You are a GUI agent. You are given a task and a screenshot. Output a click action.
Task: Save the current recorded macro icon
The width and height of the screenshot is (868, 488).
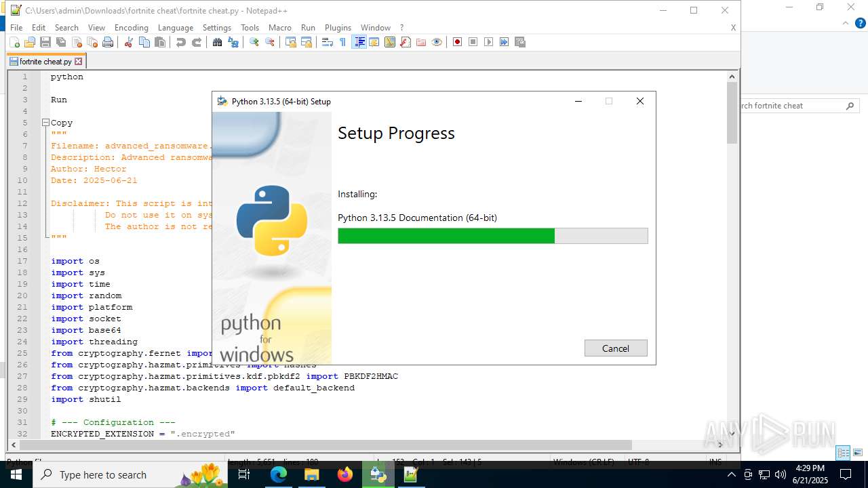[519, 42]
